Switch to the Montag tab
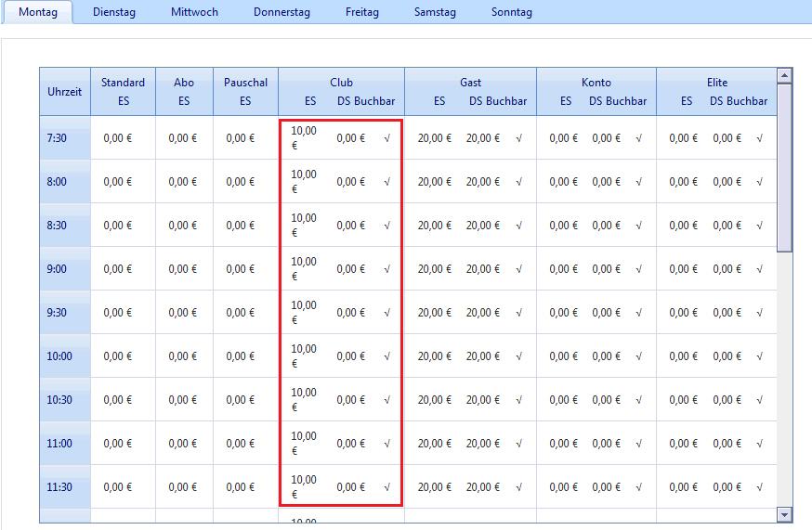The height and width of the screenshot is (530, 812). coord(38,12)
